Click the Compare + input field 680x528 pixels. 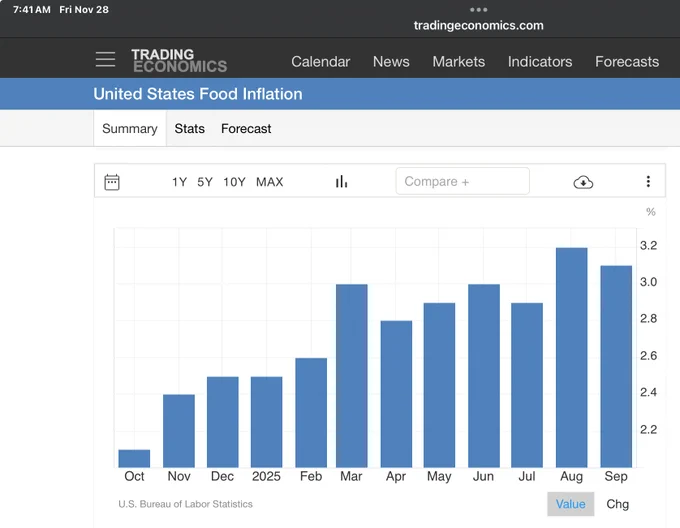[x=462, y=181]
